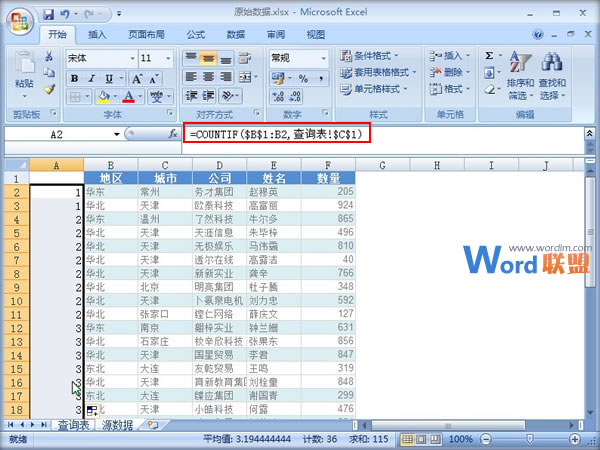Click the Name Box showing A2
Image resolution: width=600 pixels, height=450 pixels.
[x=59, y=134]
